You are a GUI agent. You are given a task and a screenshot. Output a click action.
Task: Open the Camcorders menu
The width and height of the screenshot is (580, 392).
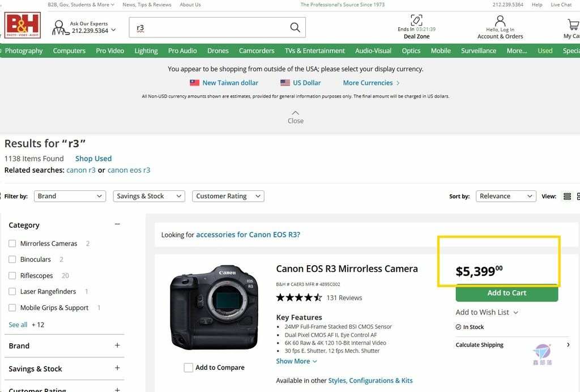click(x=257, y=50)
